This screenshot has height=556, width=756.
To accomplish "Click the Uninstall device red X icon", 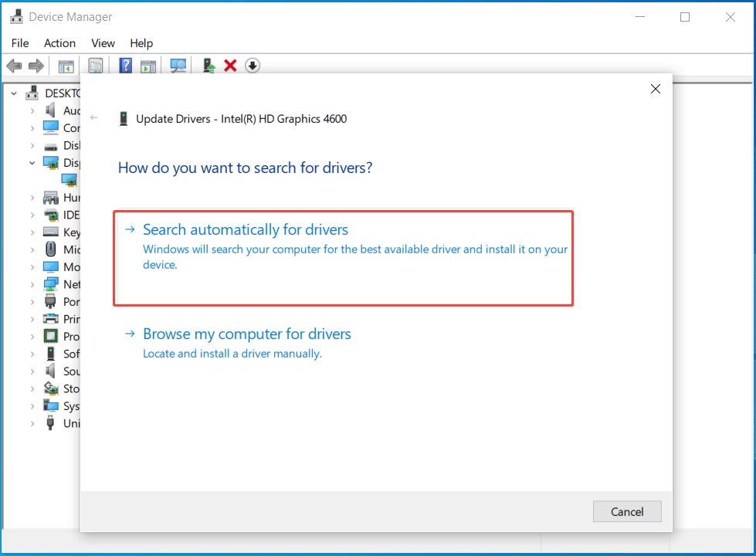I will 230,65.
